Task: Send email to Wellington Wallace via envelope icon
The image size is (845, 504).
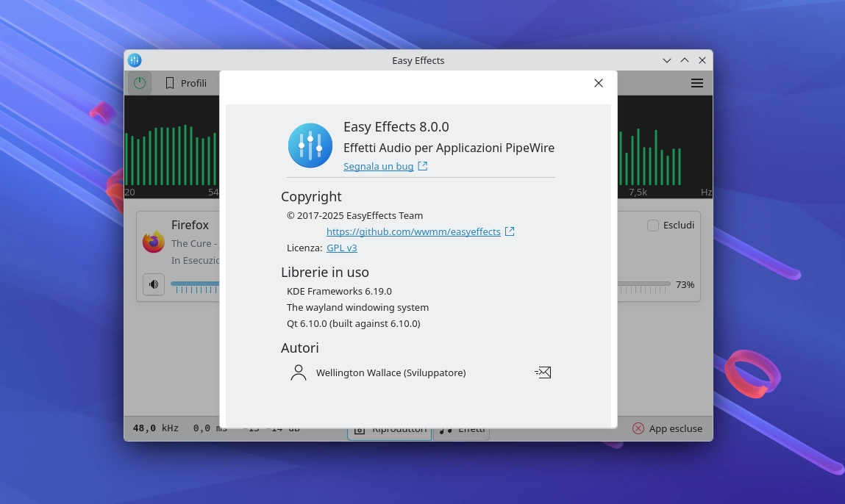Action: pyautogui.click(x=543, y=372)
